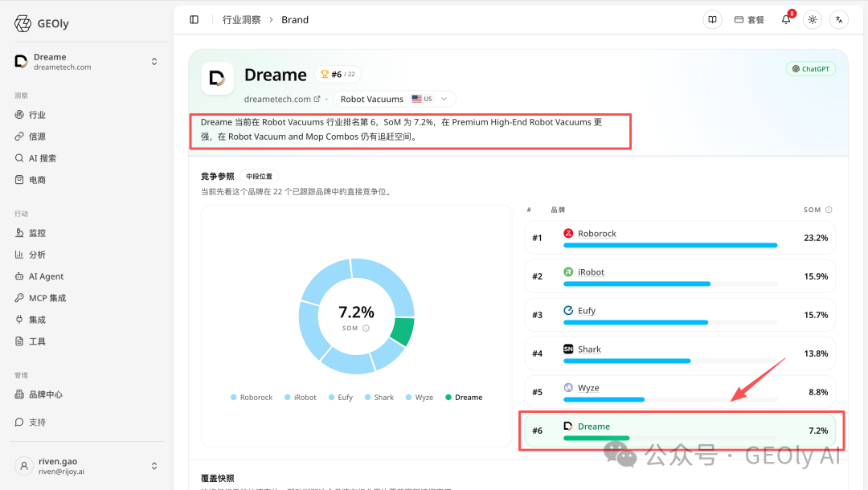Select the Eufy ranking row
Viewport: 868px width, 490px height.
tap(680, 315)
